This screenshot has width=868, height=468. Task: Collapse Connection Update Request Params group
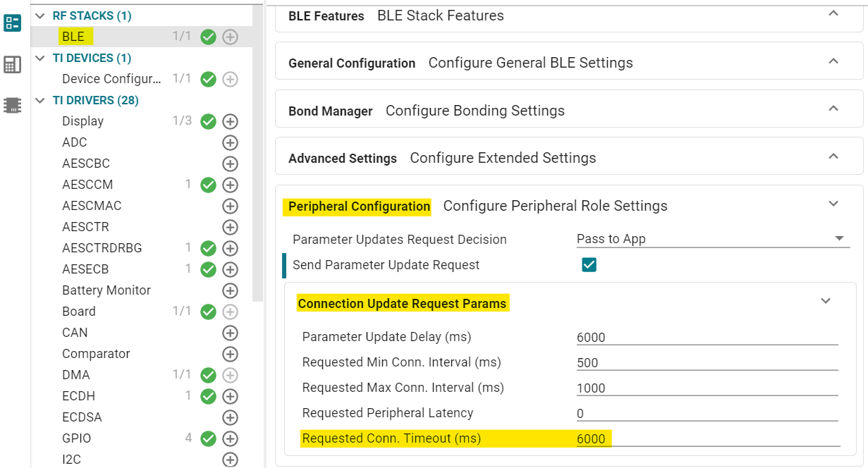pyautogui.click(x=826, y=301)
